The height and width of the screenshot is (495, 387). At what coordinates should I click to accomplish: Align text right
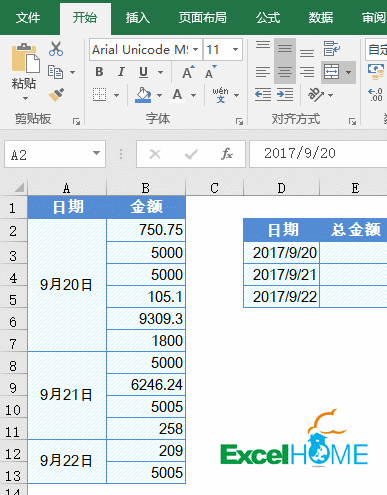pyautogui.click(x=307, y=72)
